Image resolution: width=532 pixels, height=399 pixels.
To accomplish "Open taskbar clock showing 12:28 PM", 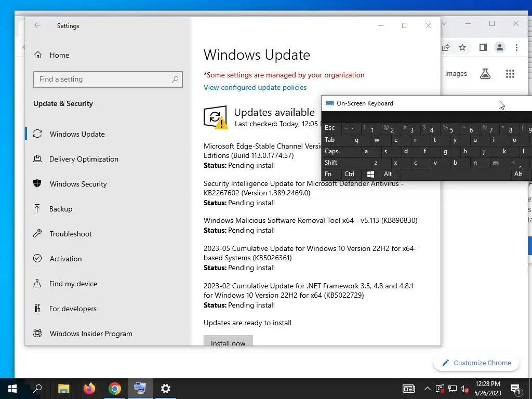I will 487,389.
